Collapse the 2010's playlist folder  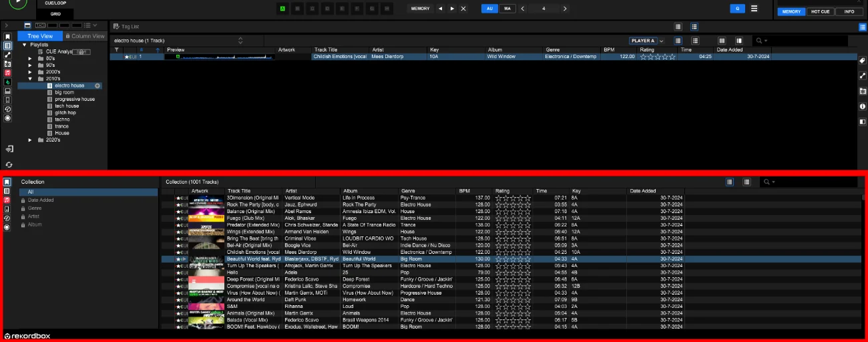coord(30,78)
